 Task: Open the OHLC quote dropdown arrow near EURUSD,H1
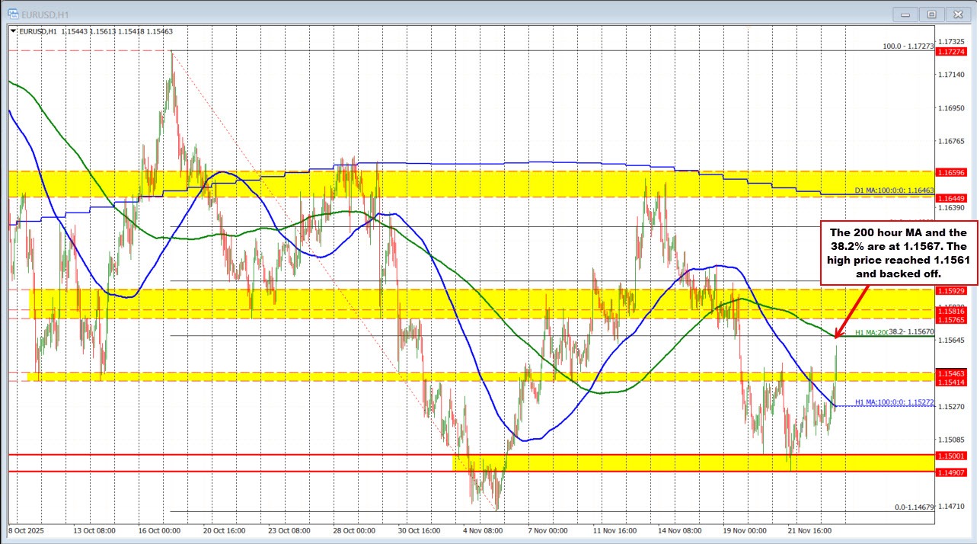(x=11, y=32)
